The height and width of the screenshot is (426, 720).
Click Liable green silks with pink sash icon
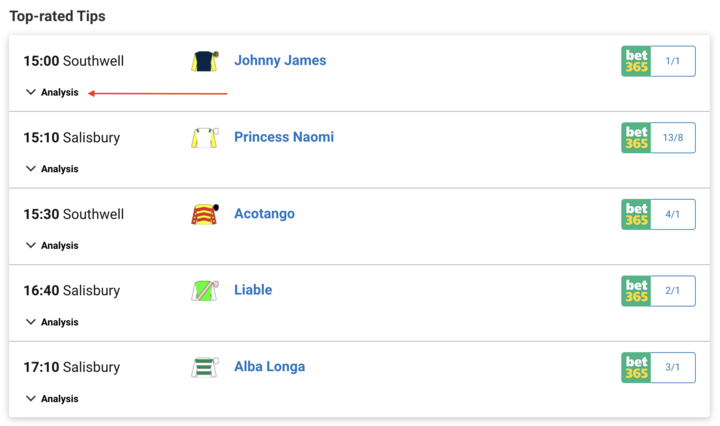pos(205,291)
